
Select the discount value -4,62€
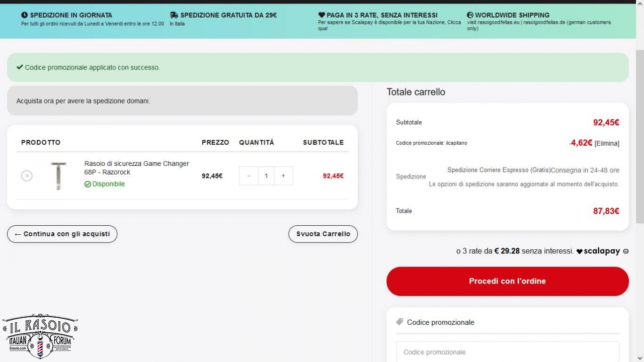click(x=581, y=143)
